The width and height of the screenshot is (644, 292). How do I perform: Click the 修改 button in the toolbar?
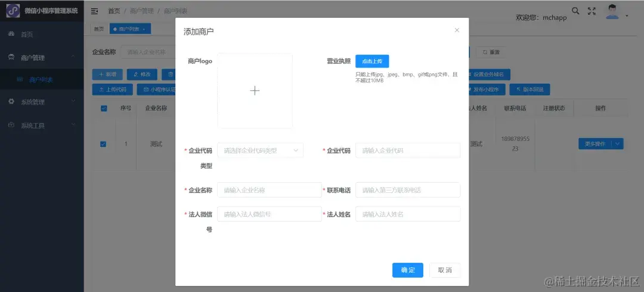pyautogui.click(x=142, y=75)
